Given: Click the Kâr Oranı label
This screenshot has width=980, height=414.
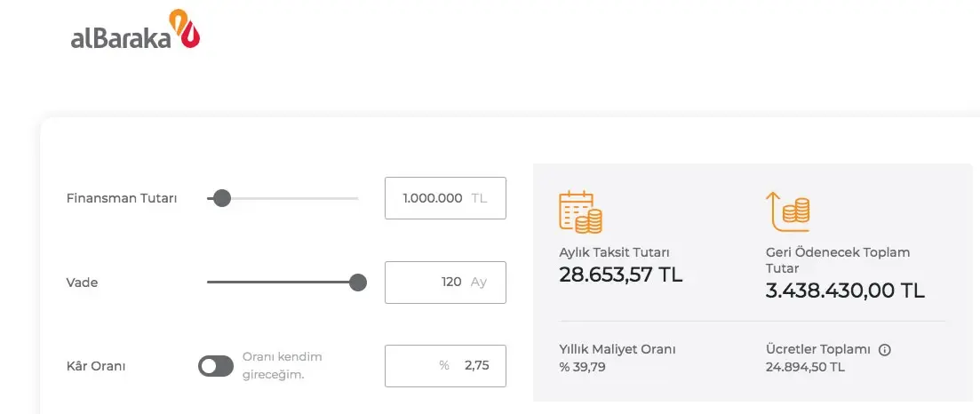Looking at the screenshot, I should [x=96, y=365].
